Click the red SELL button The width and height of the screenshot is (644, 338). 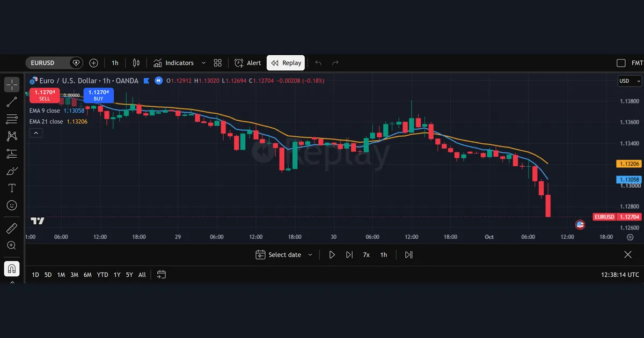(45, 95)
